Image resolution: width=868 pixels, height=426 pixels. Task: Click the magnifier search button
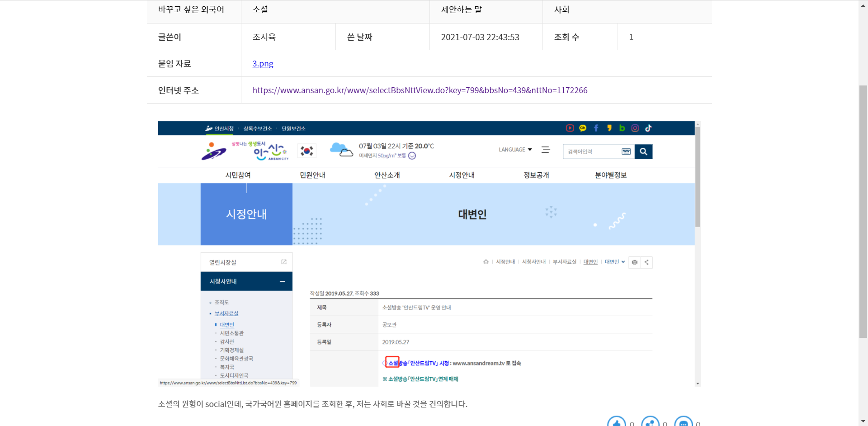(x=643, y=151)
